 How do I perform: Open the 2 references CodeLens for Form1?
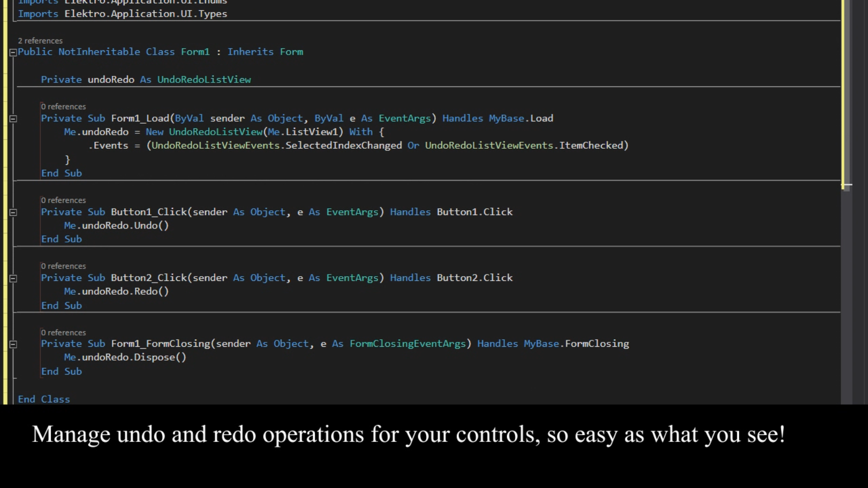click(40, 40)
